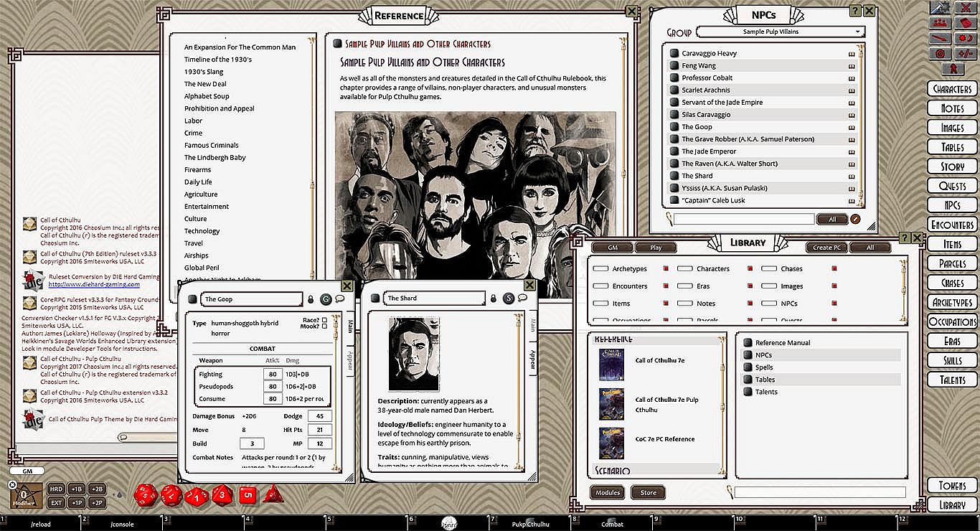
Task: Click the lock icon on The Goop sheet
Action: [x=311, y=299]
